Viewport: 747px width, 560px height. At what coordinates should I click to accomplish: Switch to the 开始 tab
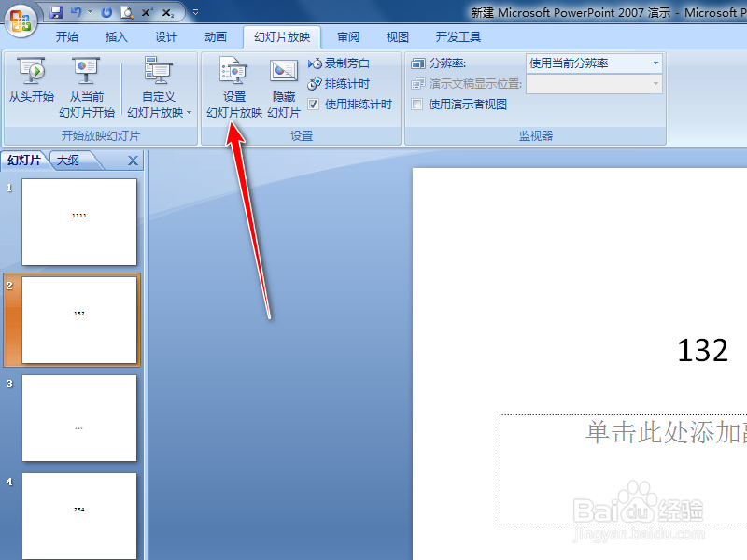(x=67, y=37)
